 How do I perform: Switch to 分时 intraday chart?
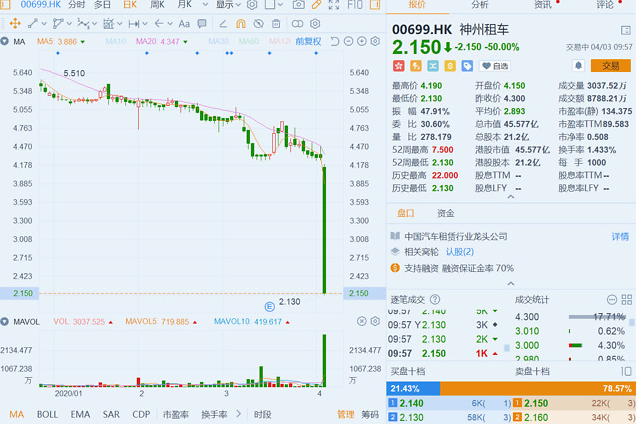(77, 4)
